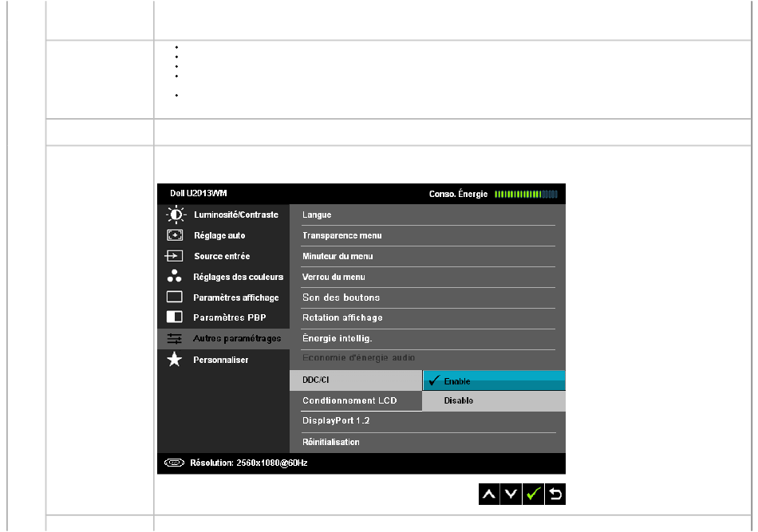The height and width of the screenshot is (532, 758).
Task: Click the up arrow navigation button
Action: pyautogui.click(x=489, y=495)
